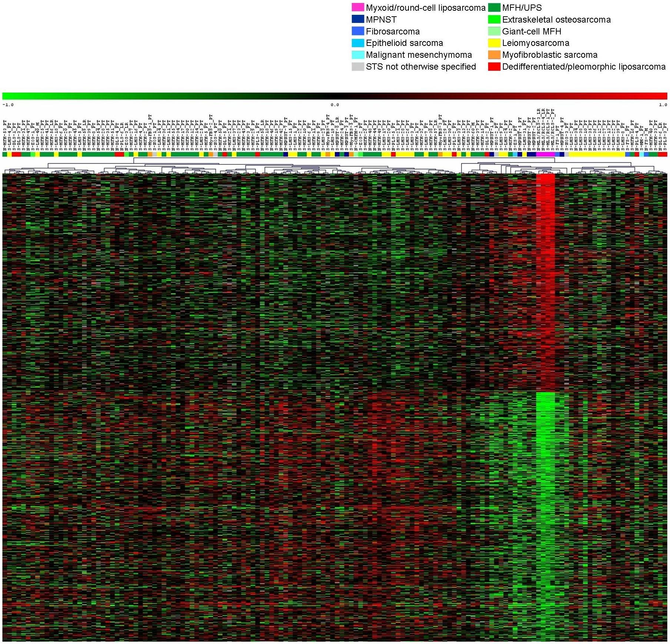Click the 1.0 scale value
The width and height of the screenshot is (670, 644).
click(x=663, y=105)
